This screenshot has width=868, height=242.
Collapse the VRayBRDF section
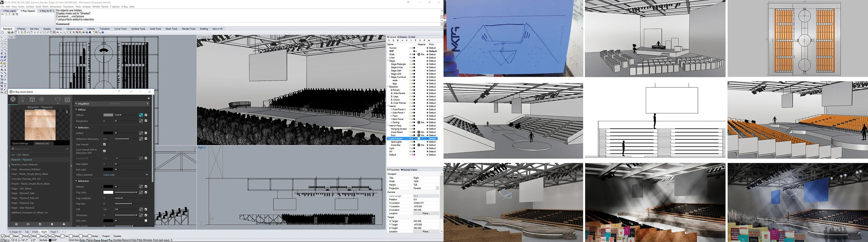[x=76, y=104]
